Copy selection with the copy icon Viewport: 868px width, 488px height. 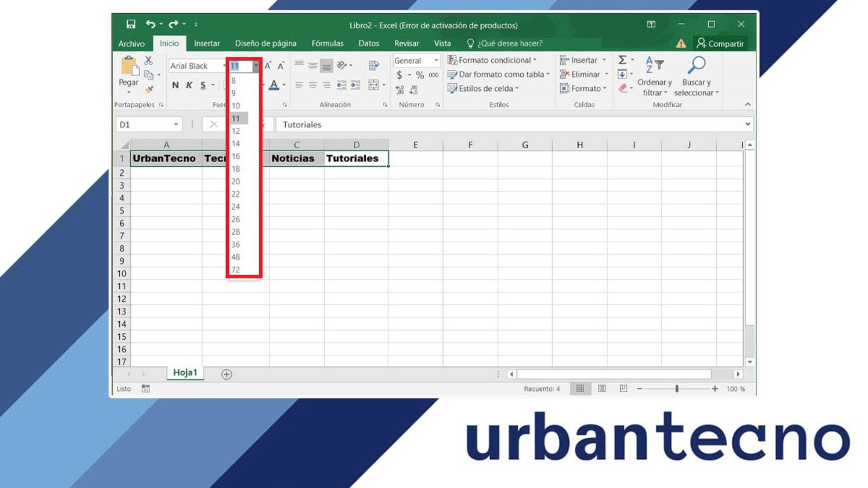(148, 75)
